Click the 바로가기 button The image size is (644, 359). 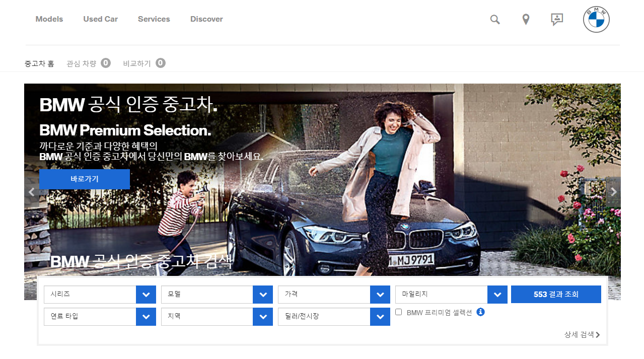85,179
